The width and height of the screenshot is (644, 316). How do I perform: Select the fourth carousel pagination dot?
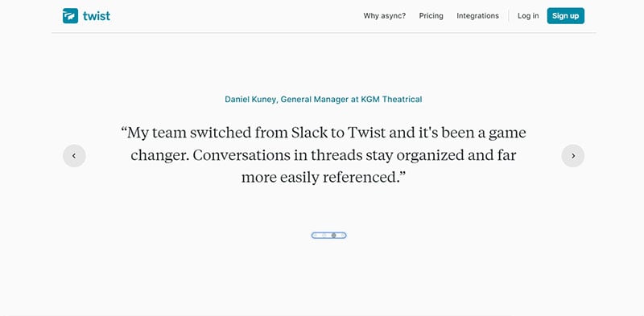[343, 235]
